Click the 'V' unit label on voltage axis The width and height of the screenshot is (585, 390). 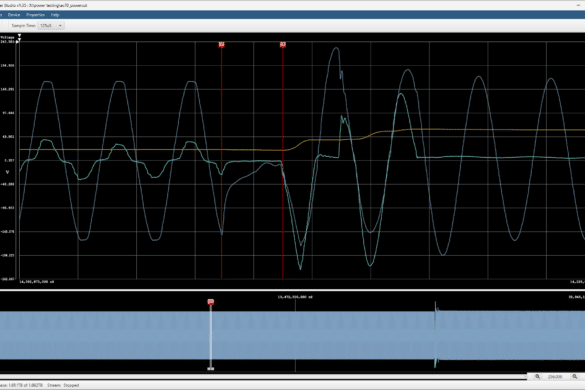click(7, 172)
